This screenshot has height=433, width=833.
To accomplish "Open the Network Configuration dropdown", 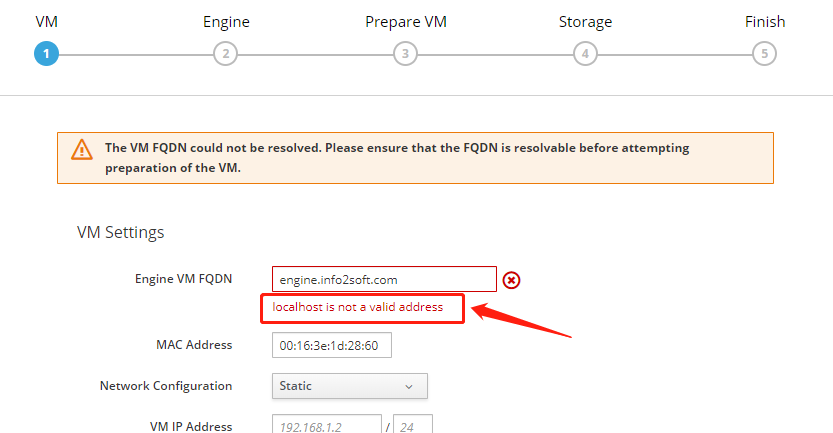I will pos(349,386).
